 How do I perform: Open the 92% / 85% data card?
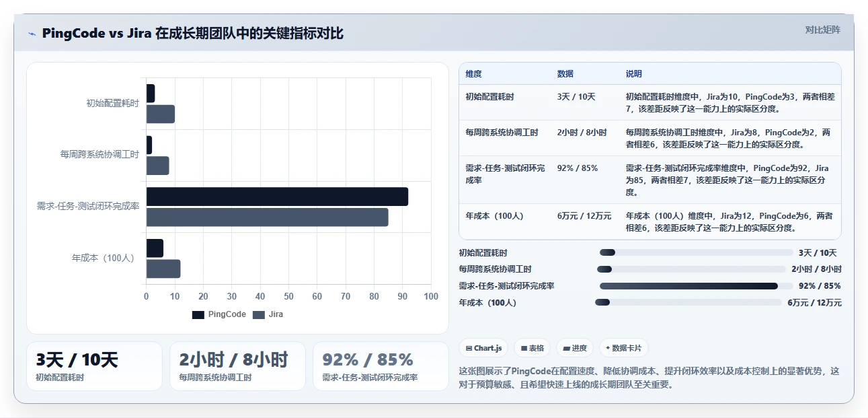381,366
